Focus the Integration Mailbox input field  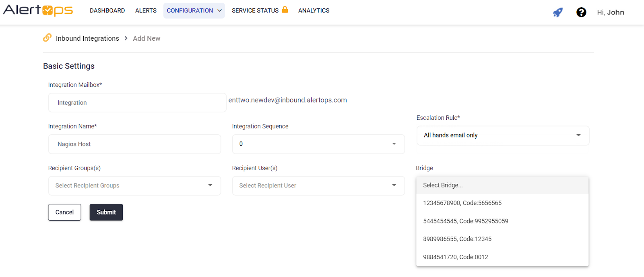(137, 102)
